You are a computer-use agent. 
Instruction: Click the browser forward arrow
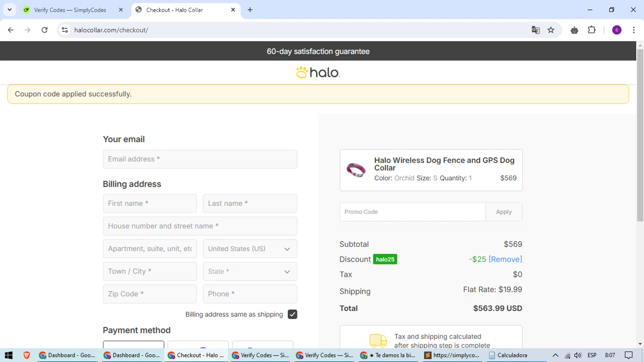pyautogui.click(x=27, y=30)
